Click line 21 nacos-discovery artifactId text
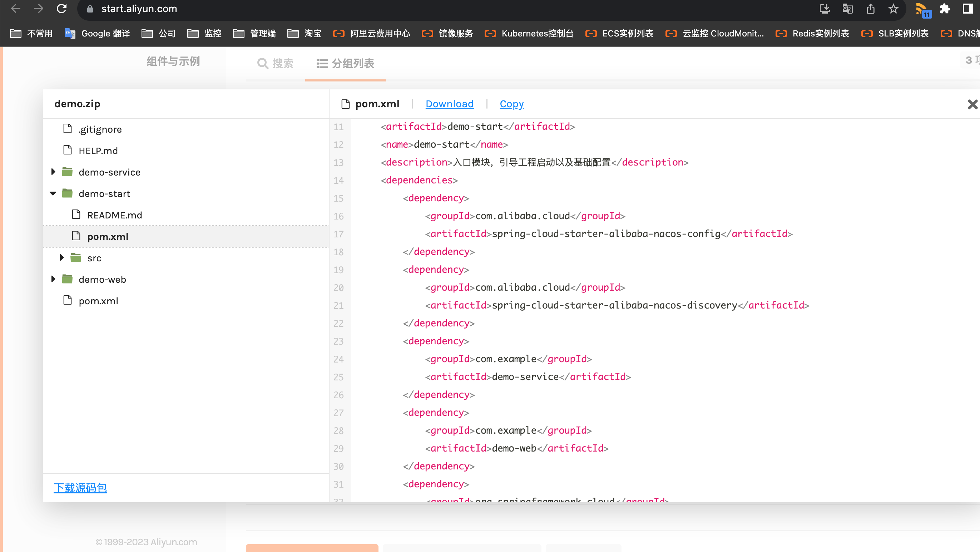Image resolution: width=980 pixels, height=552 pixels. click(x=614, y=305)
